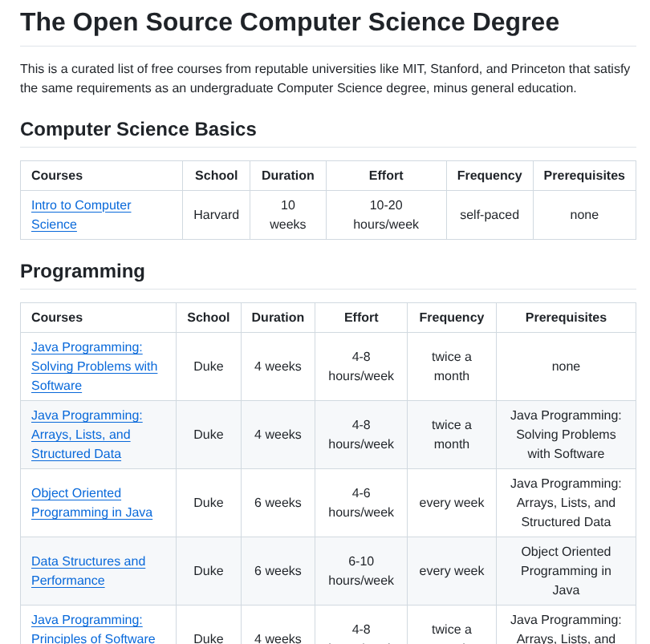
Task: Click the 4-6 hours/week effort cell
Action: [361, 503]
